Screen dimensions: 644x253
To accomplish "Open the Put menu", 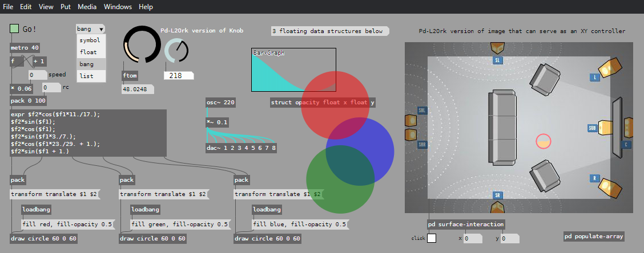I will (x=66, y=7).
